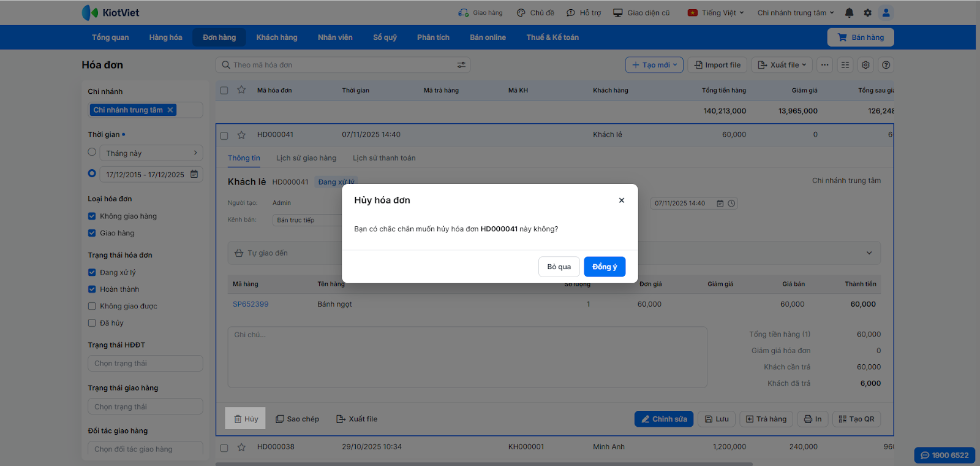Click Import file button

(717, 65)
